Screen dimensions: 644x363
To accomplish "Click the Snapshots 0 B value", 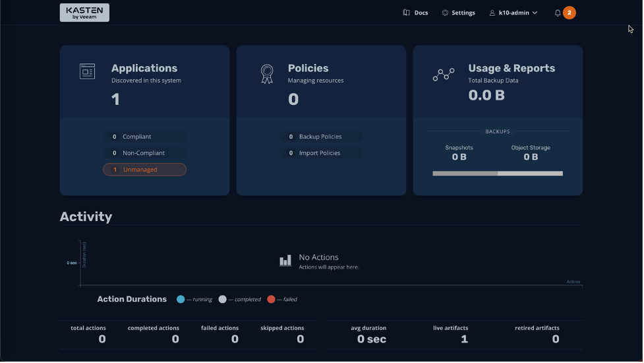I will click(x=459, y=157).
